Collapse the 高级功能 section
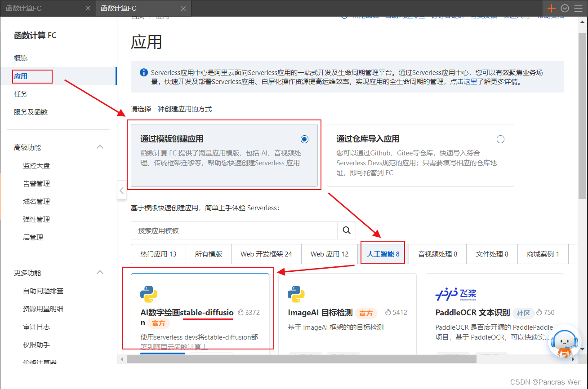 click(x=100, y=147)
